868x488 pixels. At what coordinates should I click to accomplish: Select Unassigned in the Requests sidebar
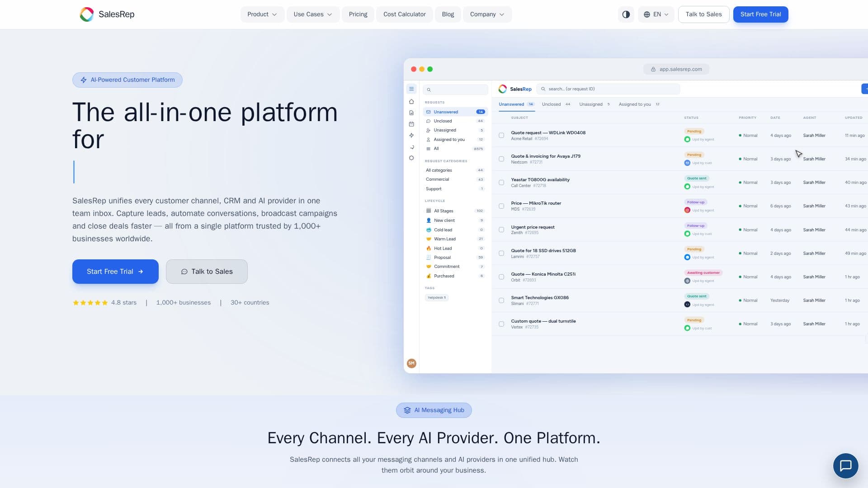455,130
